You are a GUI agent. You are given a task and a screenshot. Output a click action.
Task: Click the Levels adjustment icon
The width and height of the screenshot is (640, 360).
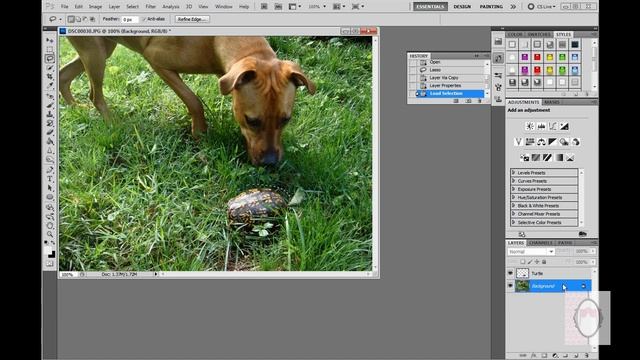point(541,127)
